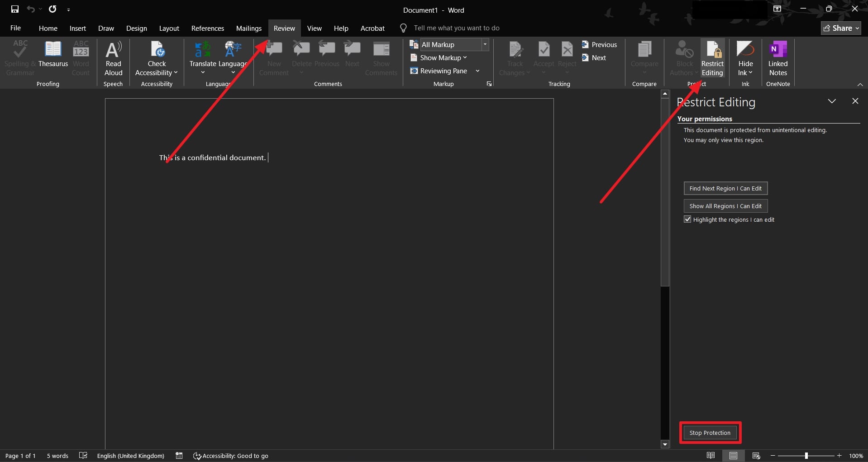Switch to the Mailings tab
Image resolution: width=868 pixels, height=462 pixels.
[249, 28]
